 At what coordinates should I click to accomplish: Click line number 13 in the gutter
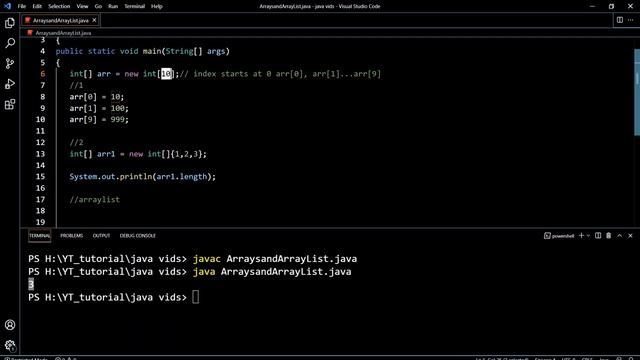(x=40, y=154)
